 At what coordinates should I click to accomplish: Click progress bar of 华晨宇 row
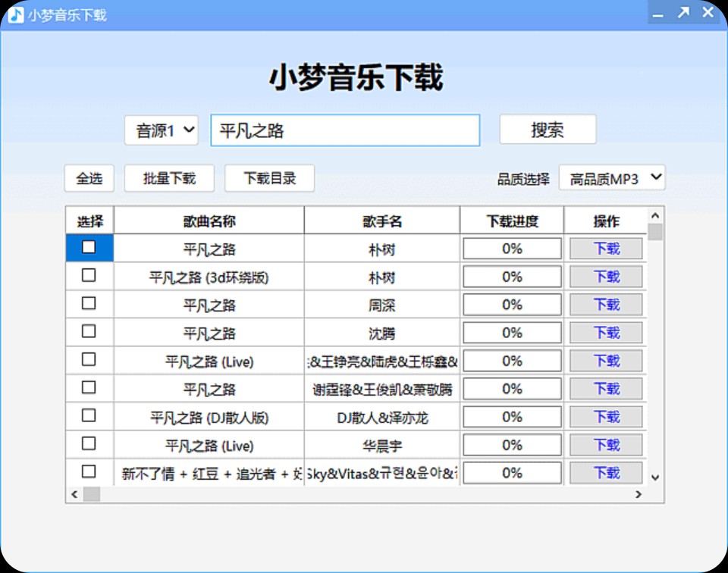(x=512, y=445)
